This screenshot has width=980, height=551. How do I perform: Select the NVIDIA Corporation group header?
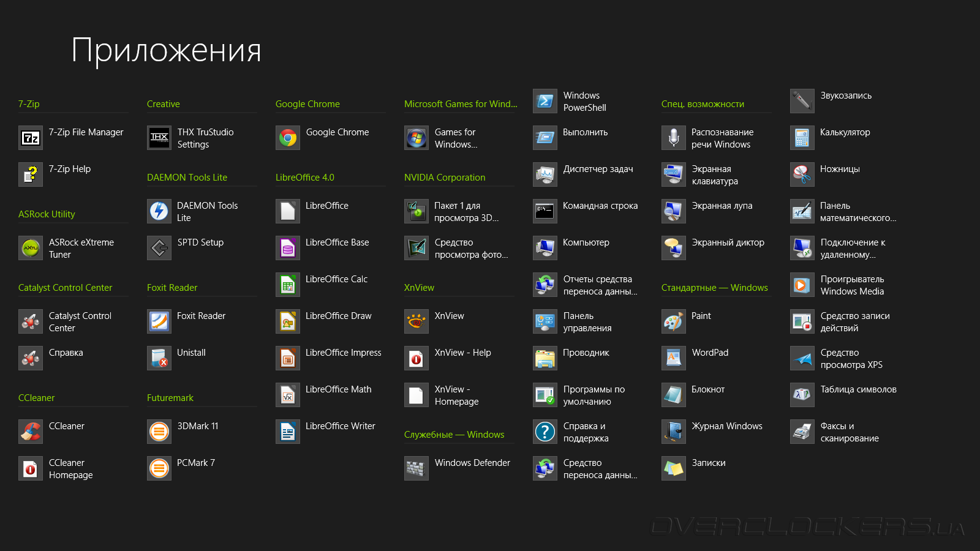[445, 178]
